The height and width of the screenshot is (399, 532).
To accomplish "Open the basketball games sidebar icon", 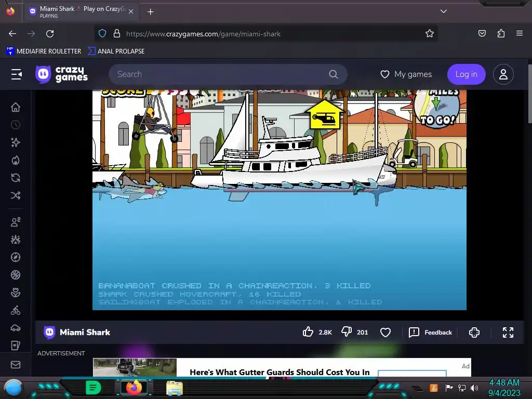I will pyautogui.click(x=16, y=275).
